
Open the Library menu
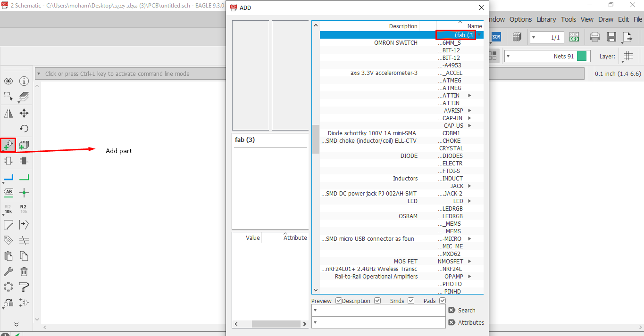(546, 19)
